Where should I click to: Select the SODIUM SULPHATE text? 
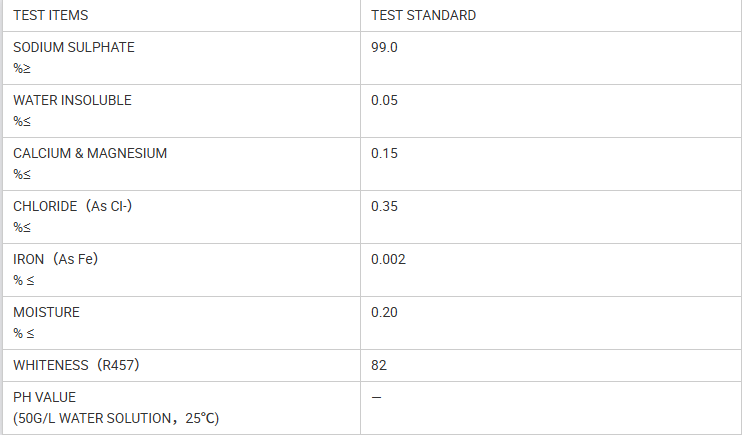click(x=74, y=47)
